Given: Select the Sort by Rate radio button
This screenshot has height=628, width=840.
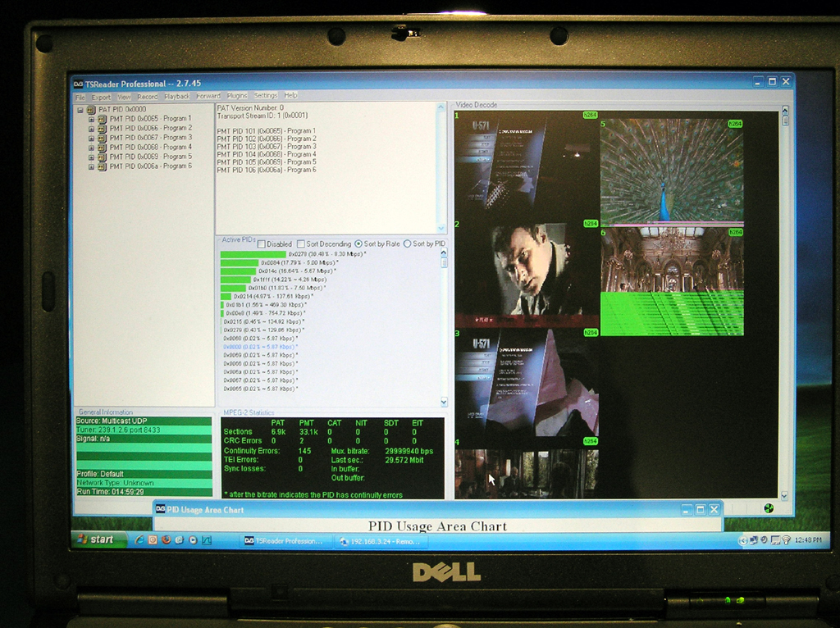Looking at the screenshot, I should (358, 243).
